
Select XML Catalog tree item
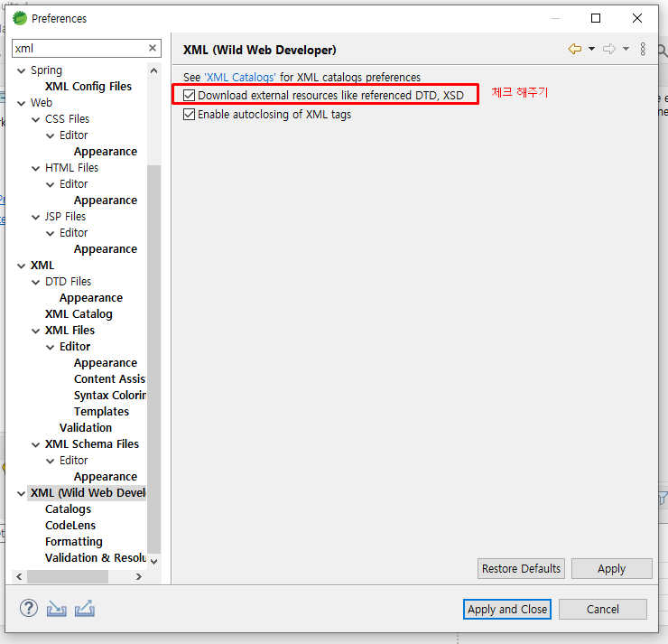point(79,313)
